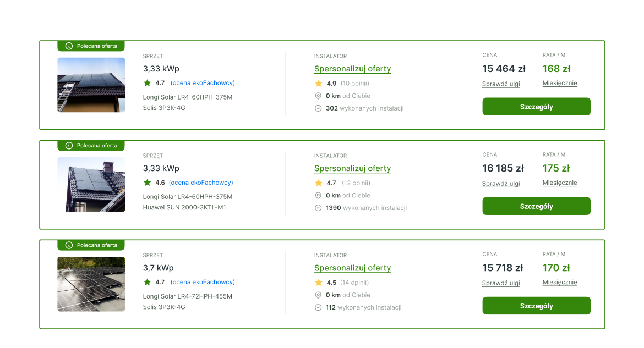This screenshot has height=348, width=644.
Task: Click Miesięcznie under the 170 zł rate
Action: click(x=560, y=282)
